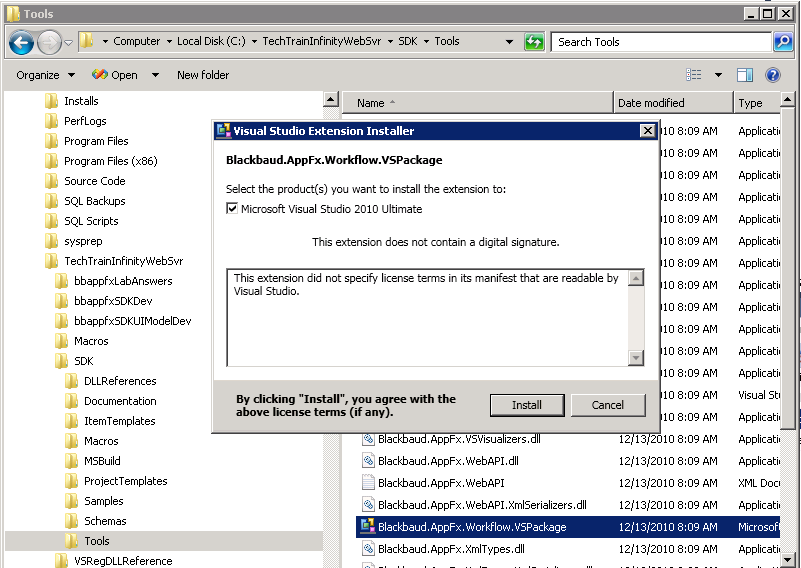
Task: Select the Documentation folder in tree
Action: (x=120, y=401)
